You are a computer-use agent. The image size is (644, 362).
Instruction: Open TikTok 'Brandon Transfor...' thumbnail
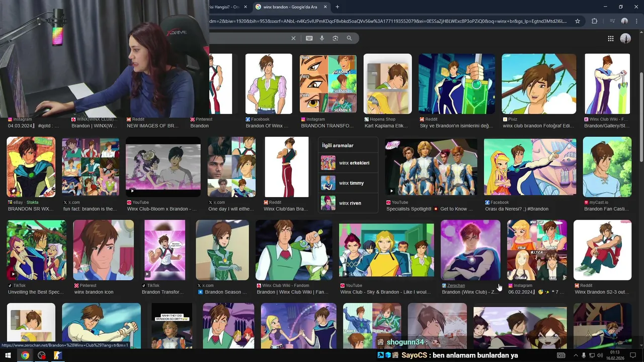(x=165, y=250)
